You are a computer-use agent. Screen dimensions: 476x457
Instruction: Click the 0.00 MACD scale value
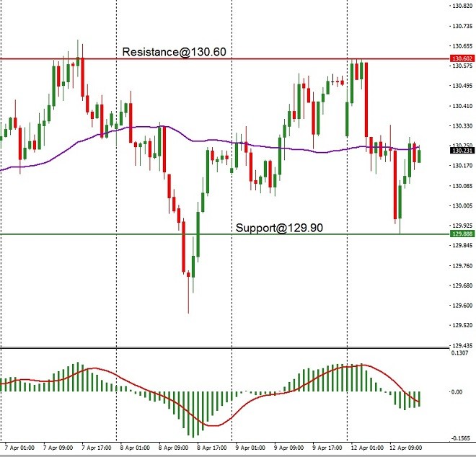(x=457, y=392)
